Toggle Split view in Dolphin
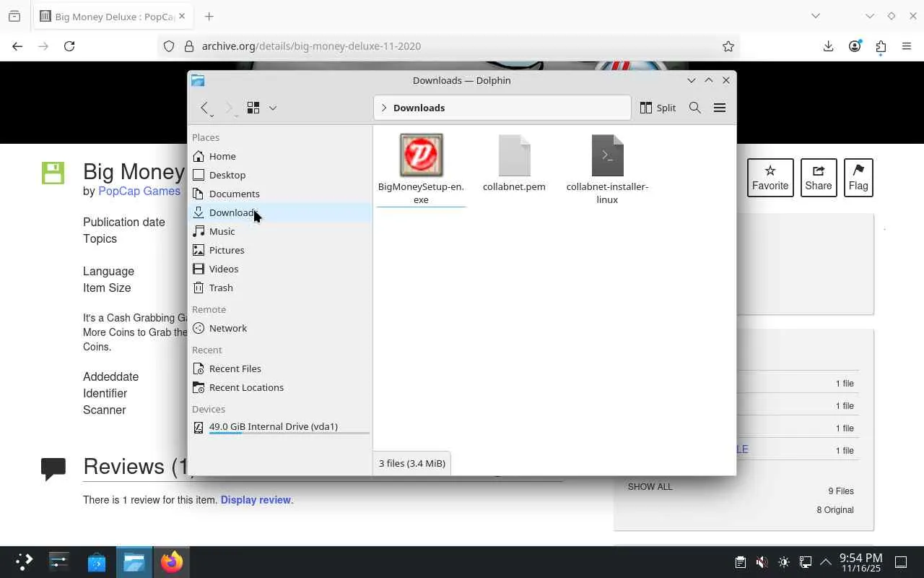 coord(658,108)
